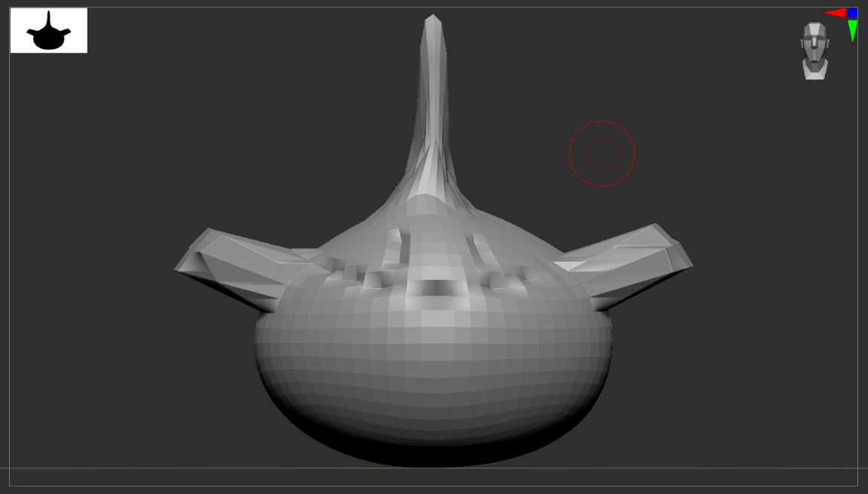Click the silhouette thumbnail preview
Screen dimensions: 868x494
(x=49, y=30)
